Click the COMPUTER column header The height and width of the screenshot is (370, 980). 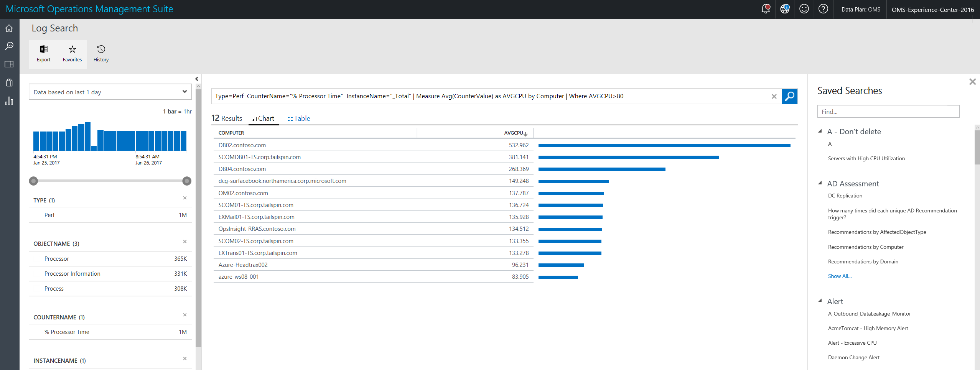click(231, 133)
